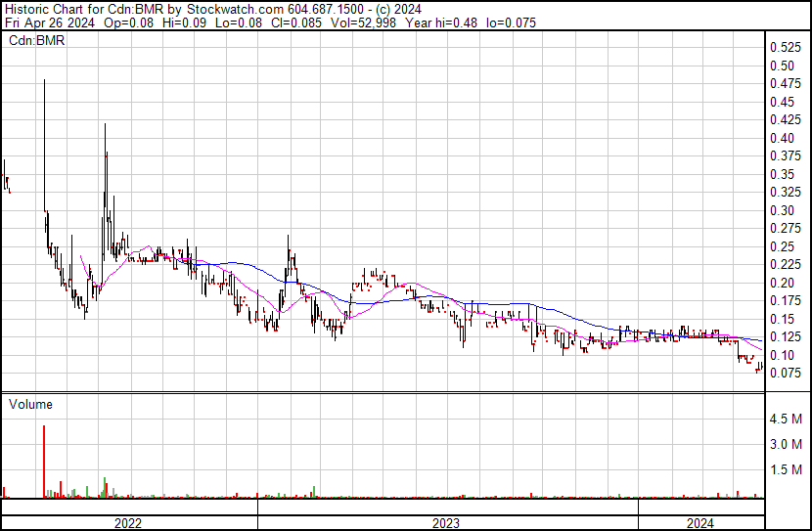Click the 0.10 price axis label
812x531 pixels.
[x=782, y=355]
